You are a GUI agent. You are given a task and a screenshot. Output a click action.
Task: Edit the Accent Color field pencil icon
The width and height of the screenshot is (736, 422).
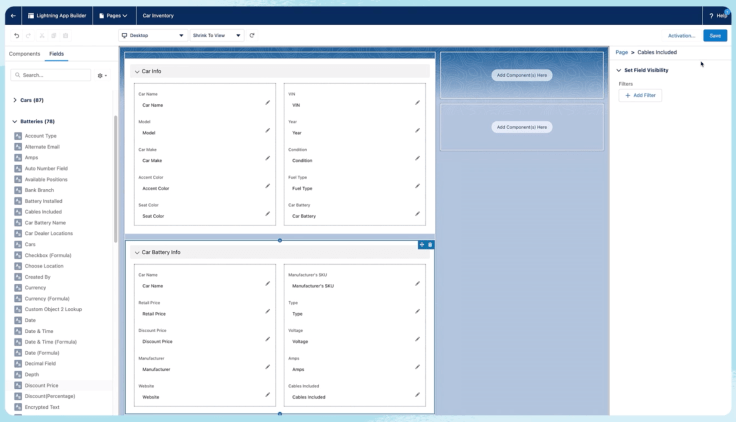[x=268, y=185]
